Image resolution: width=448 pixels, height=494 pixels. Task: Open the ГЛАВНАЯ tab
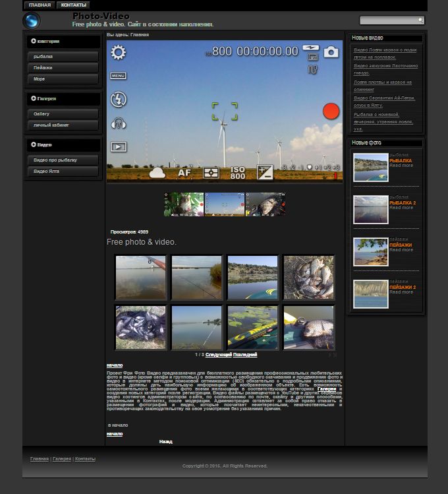(40, 5)
